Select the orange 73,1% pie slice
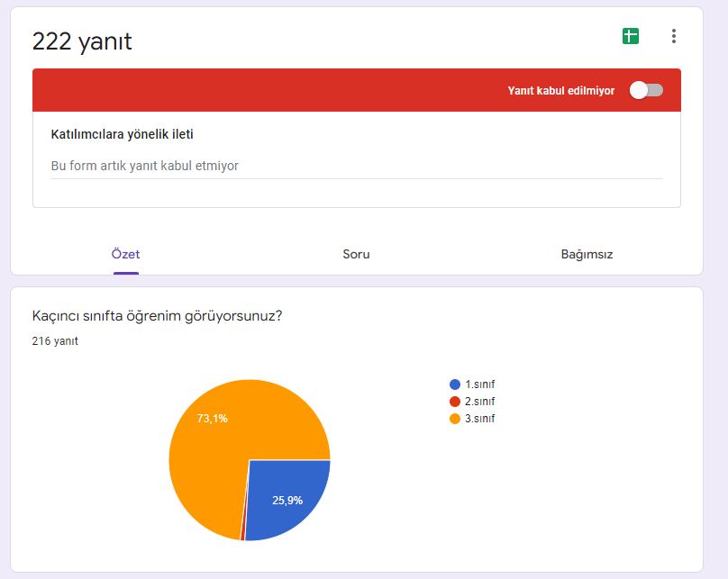The image size is (728, 579). coord(213,419)
